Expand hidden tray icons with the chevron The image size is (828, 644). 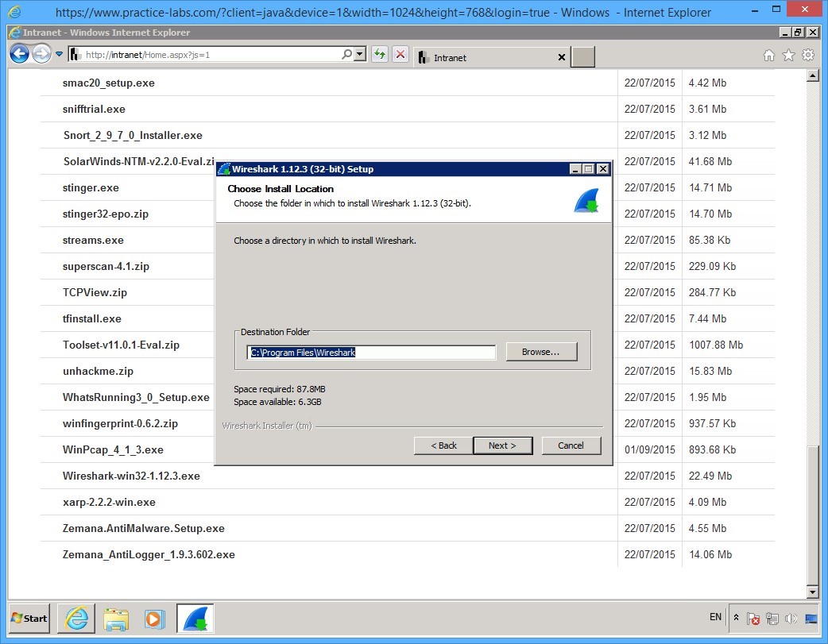pos(736,618)
